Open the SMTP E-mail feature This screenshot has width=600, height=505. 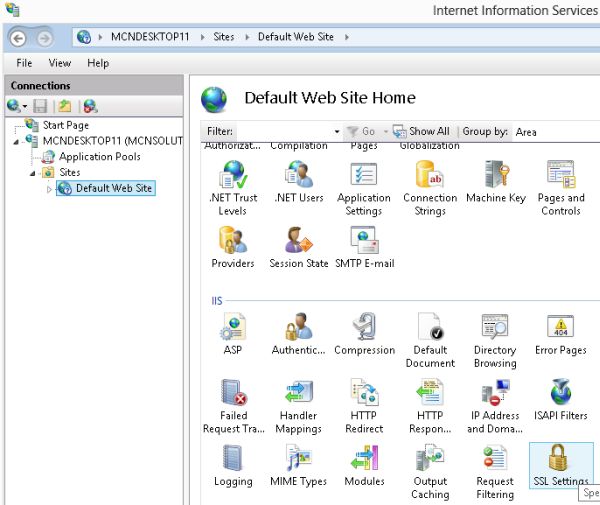364,247
